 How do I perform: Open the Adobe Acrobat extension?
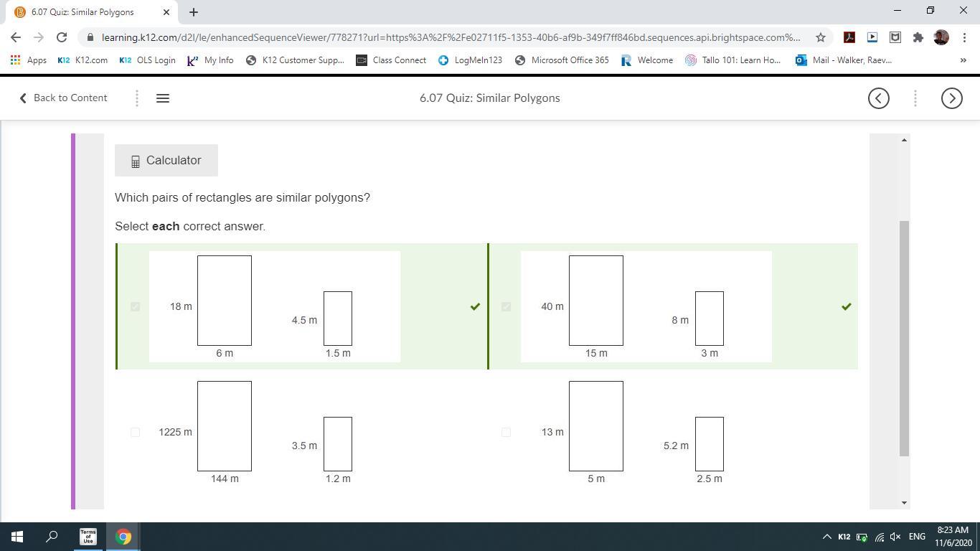849,37
